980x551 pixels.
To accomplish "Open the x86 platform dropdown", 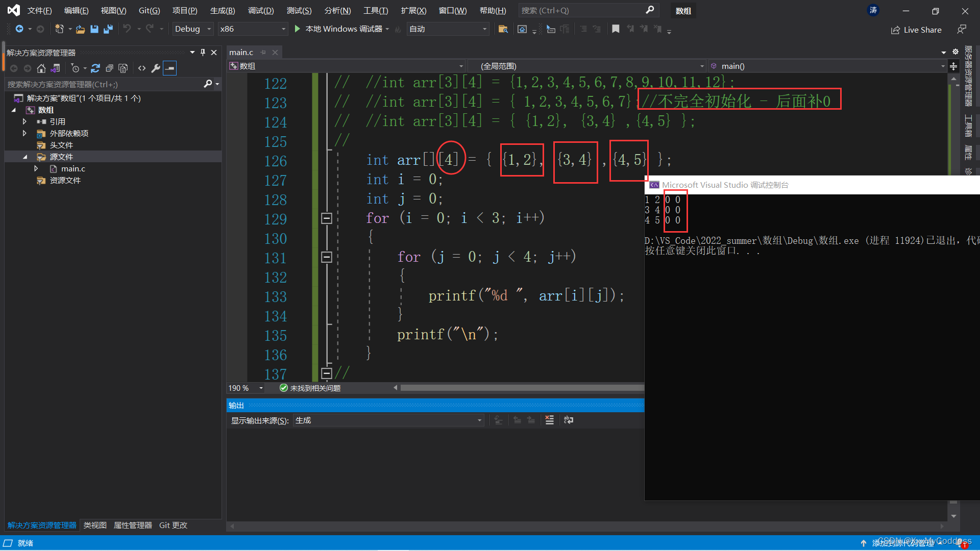I will pos(253,29).
